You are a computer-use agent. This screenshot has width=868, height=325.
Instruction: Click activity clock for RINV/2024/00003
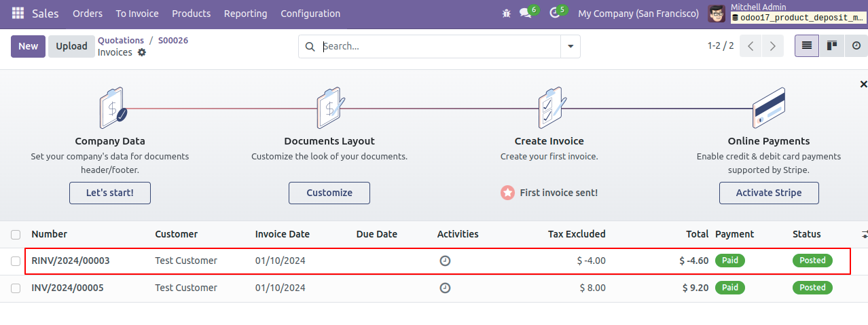[x=445, y=261]
